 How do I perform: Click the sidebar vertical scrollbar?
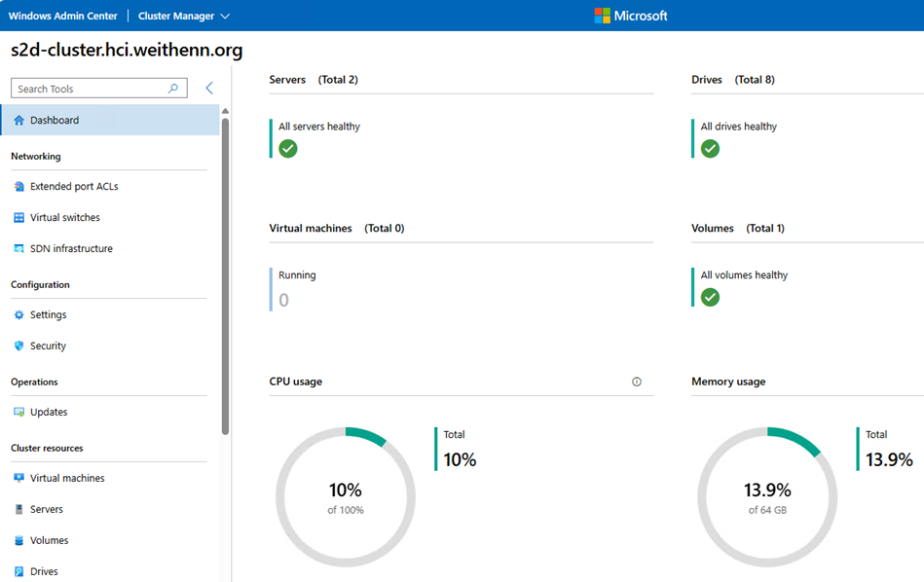point(226,273)
